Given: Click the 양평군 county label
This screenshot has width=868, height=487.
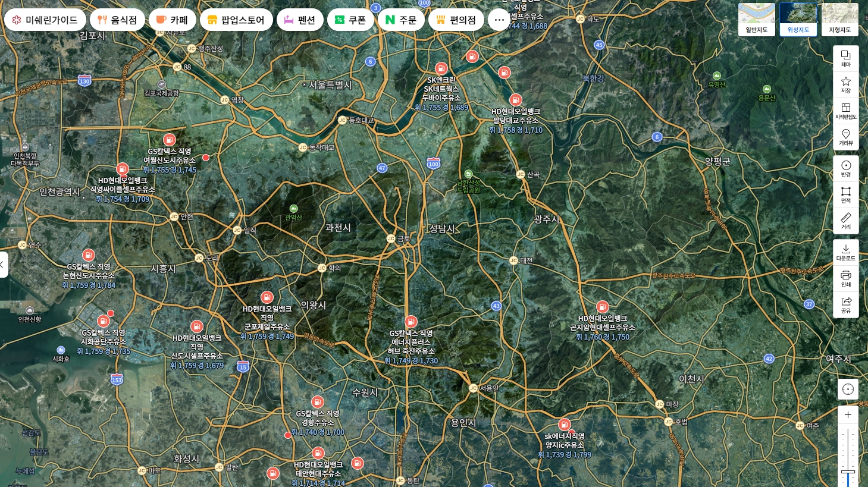Looking at the screenshot, I should tap(717, 161).
